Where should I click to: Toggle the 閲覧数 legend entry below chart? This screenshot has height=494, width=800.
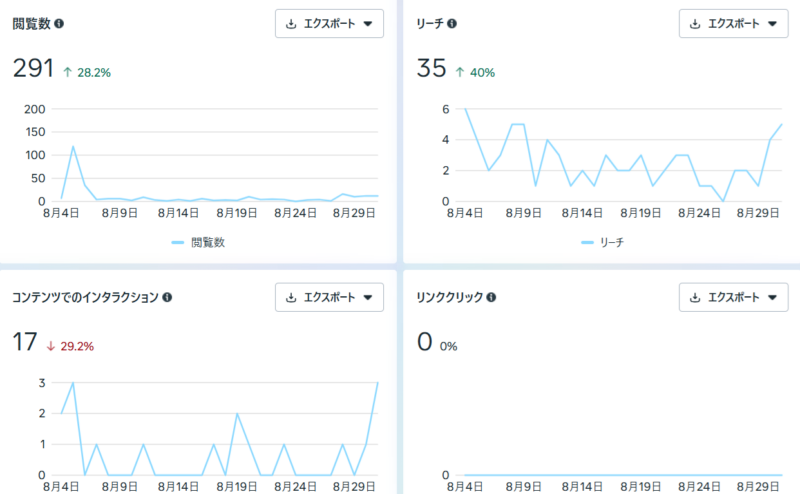[x=198, y=242]
